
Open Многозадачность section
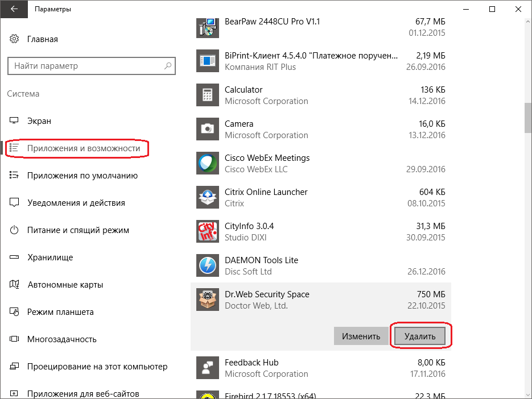pos(62,339)
